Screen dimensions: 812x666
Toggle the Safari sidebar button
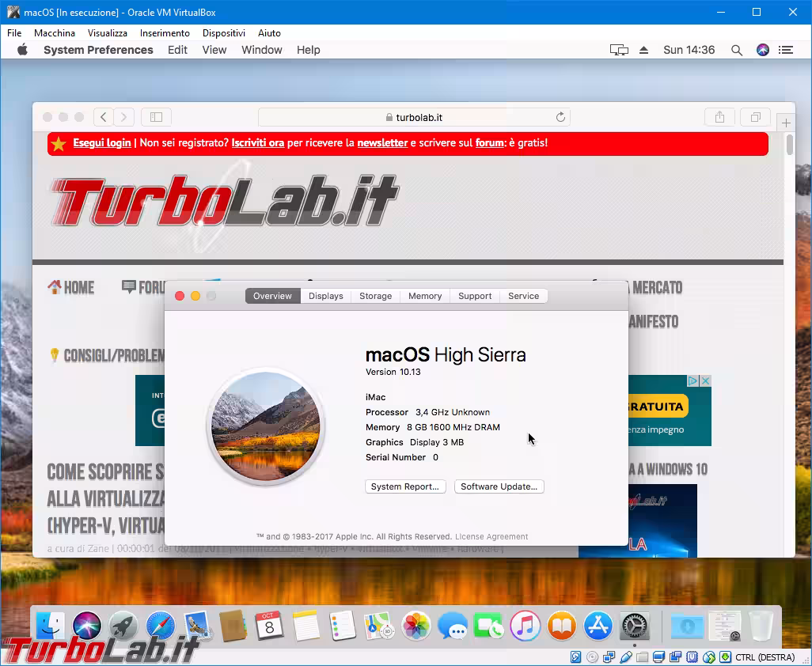coord(156,117)
